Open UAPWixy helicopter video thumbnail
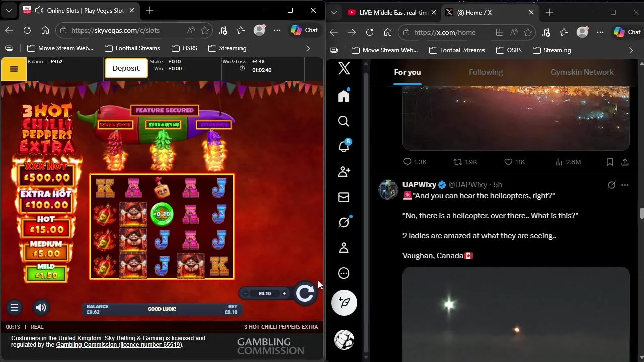The image size is (644, 362). [x=516, y=314]
